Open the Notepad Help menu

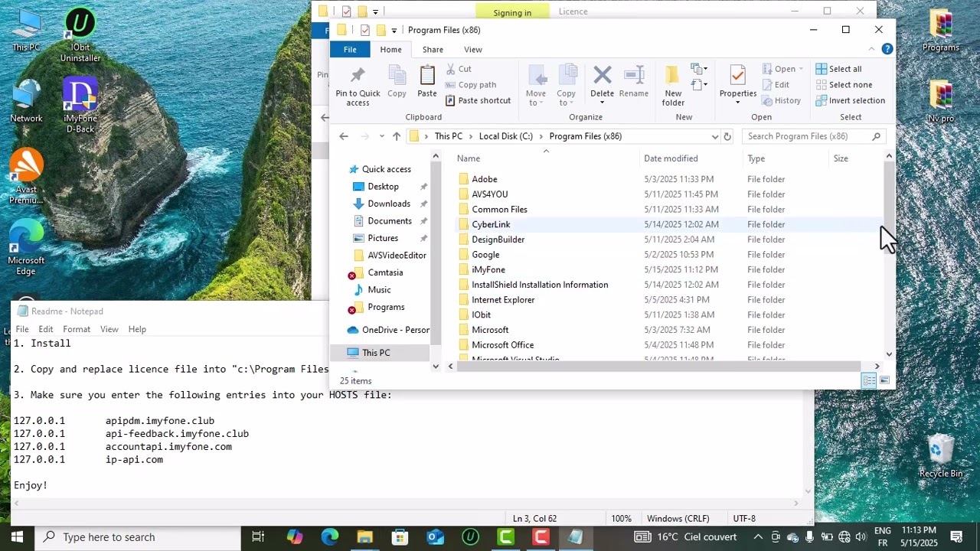(x=137, y=329)
